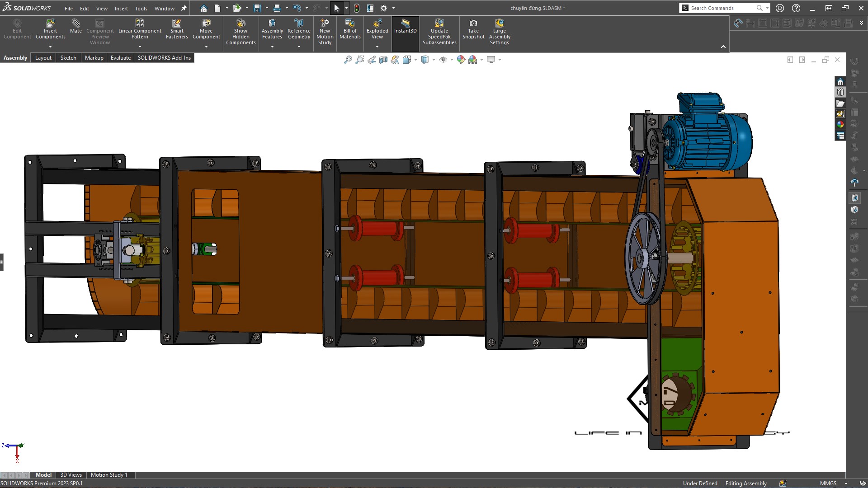The width and height of the screenshot is (868, 488).
Task: Expand Assembly Features dropdown arrow
Action: pos(272,47)
